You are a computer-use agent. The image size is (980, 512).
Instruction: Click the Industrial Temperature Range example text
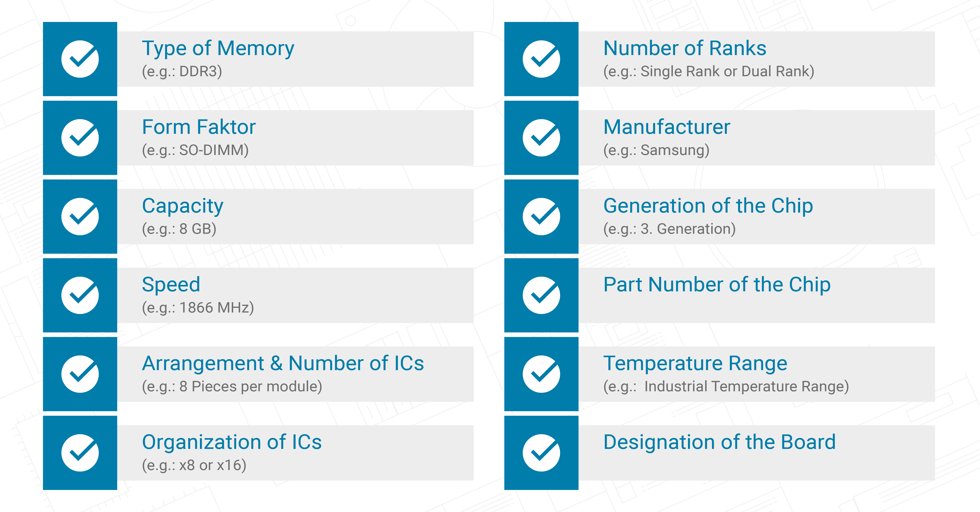[x=726, y=386]
